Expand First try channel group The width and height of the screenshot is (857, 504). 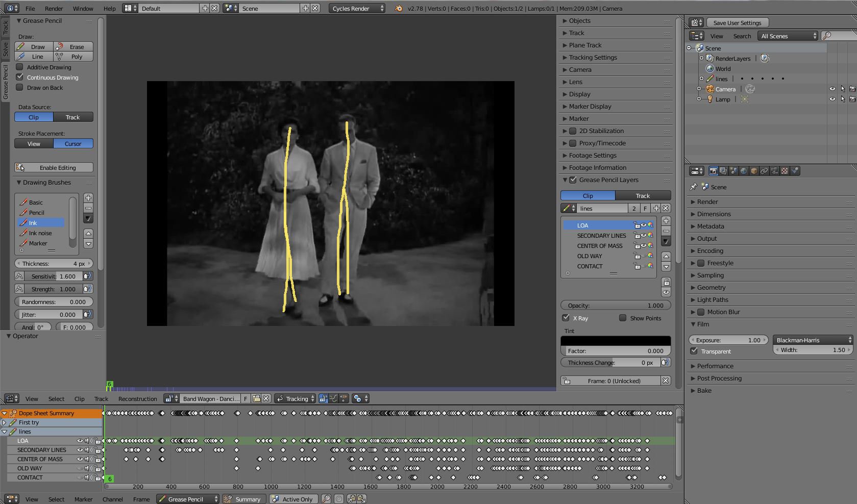[4, 422]
